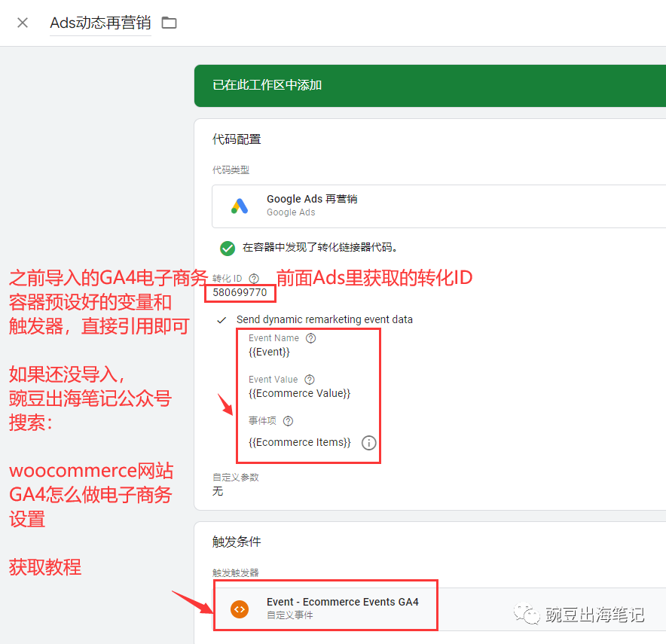The width and height of the screenshot is (666, 644).
Task: Open info icon next to Ecommerce Items
Action: [368, 443]
